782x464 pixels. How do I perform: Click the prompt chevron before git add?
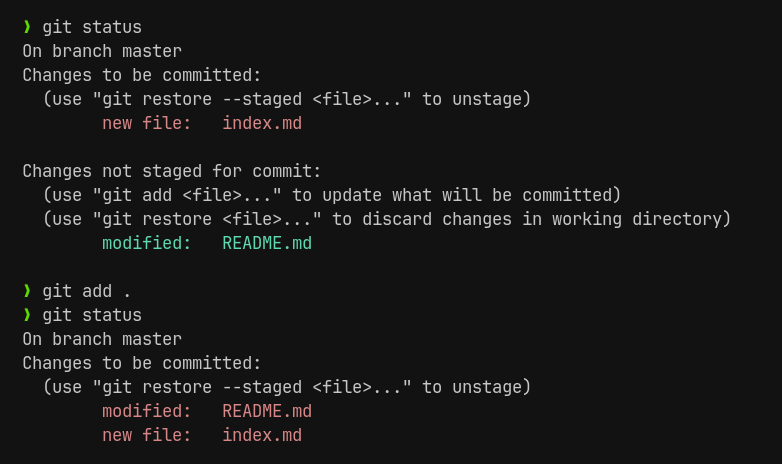tap(27, 291)
